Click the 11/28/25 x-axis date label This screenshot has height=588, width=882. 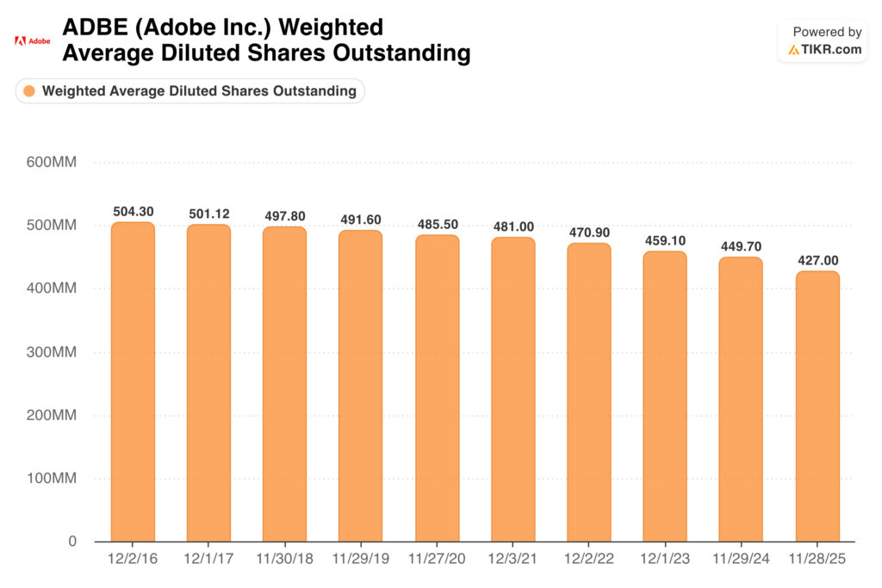[x=817, y=559]
